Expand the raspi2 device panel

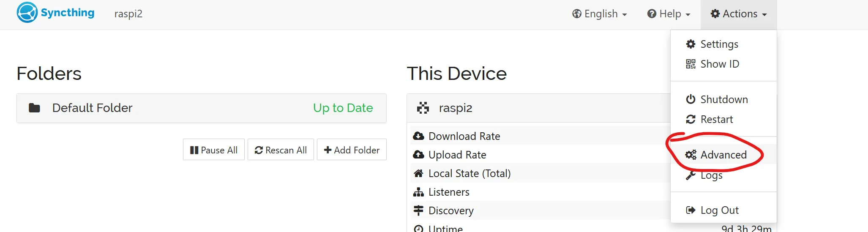pyautogui.click(x=539, y=108)
